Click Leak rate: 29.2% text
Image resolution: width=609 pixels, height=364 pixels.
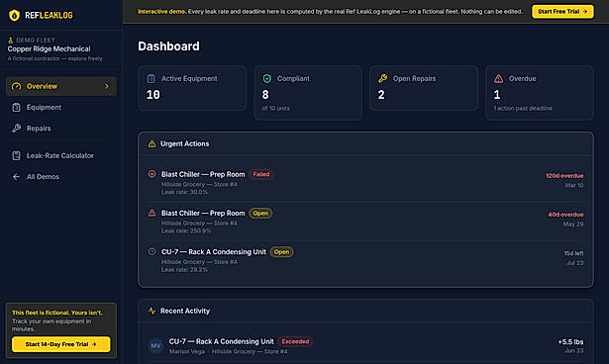tap(184, 270)
